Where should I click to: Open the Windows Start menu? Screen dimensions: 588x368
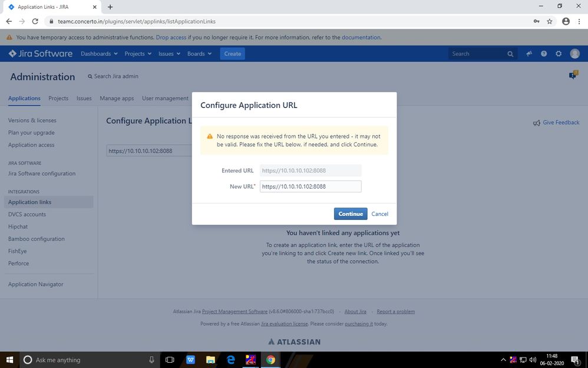(x=9, y=360)
